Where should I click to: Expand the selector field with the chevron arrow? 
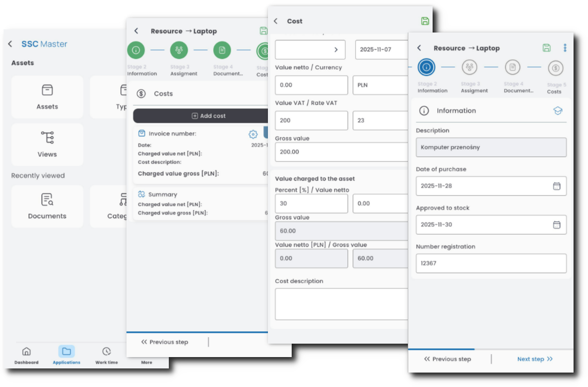pos(311,50)
